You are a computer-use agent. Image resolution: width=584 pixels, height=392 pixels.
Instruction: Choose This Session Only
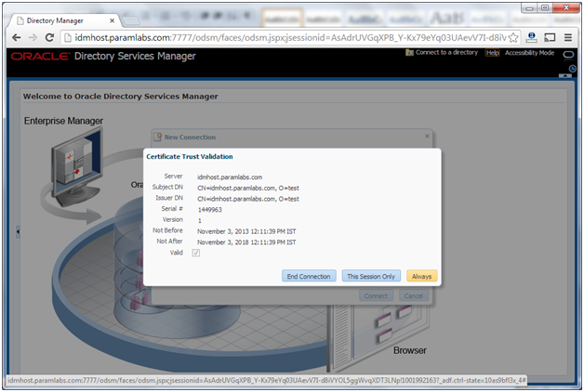point(371,276)
